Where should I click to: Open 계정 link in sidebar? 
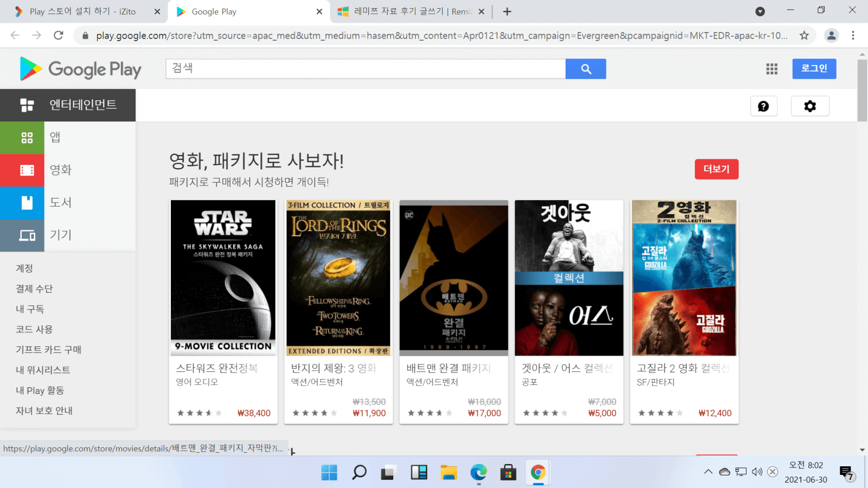tap(24, 268)
